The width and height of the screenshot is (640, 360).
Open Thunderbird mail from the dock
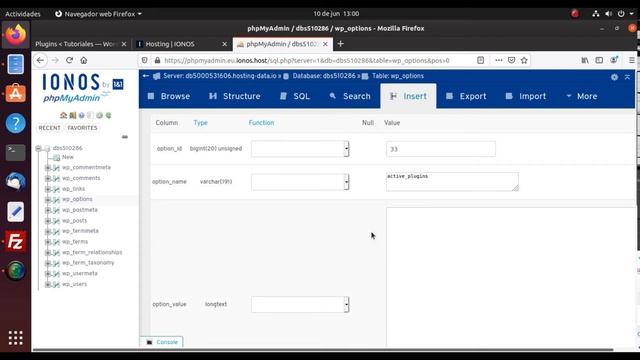coord(16,182)
